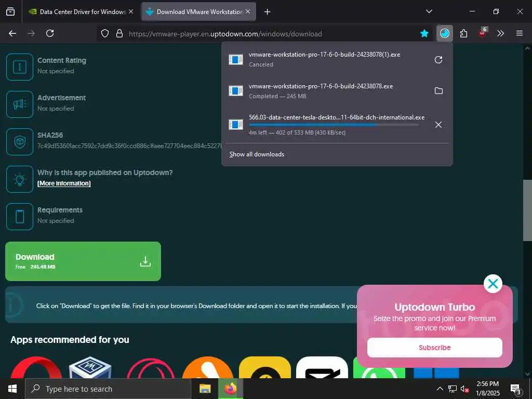Open a new browser tab

(x=268, y=12)
